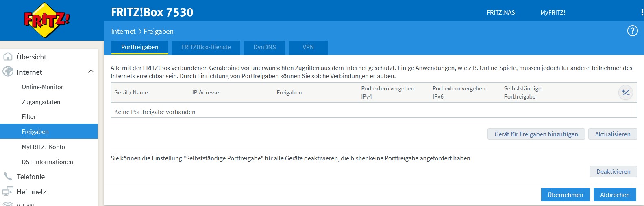Click the FRITZ! logo

click(47, 20)
